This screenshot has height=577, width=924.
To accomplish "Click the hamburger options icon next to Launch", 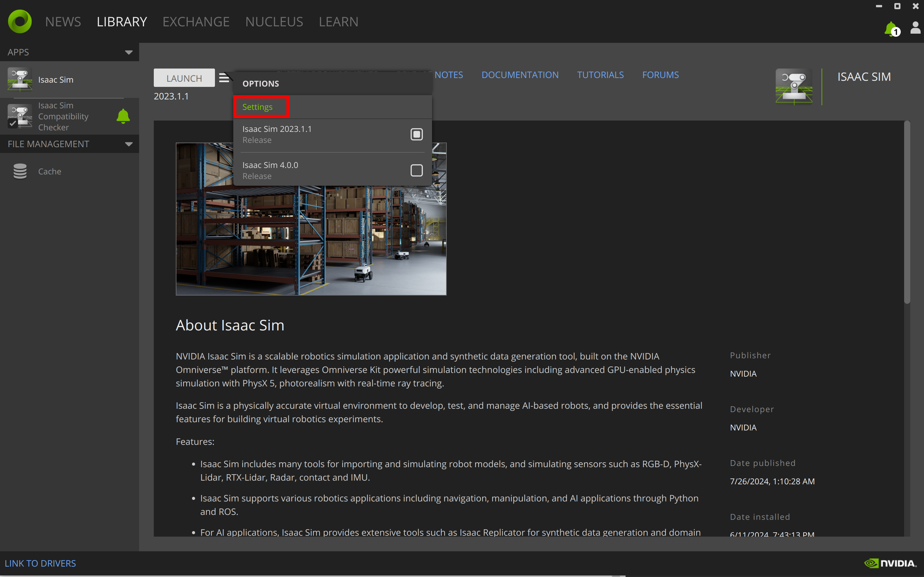I will pyautogui.click(x=224, y=78).
